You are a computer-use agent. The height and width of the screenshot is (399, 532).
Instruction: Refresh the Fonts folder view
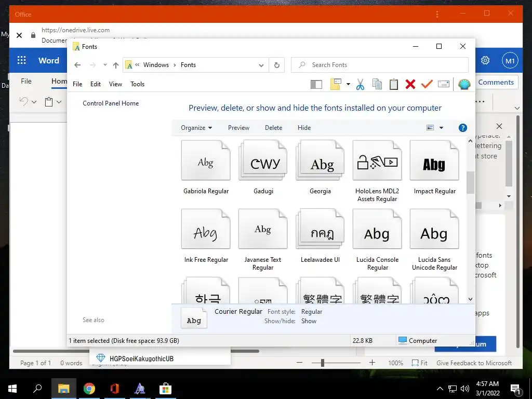277,65
